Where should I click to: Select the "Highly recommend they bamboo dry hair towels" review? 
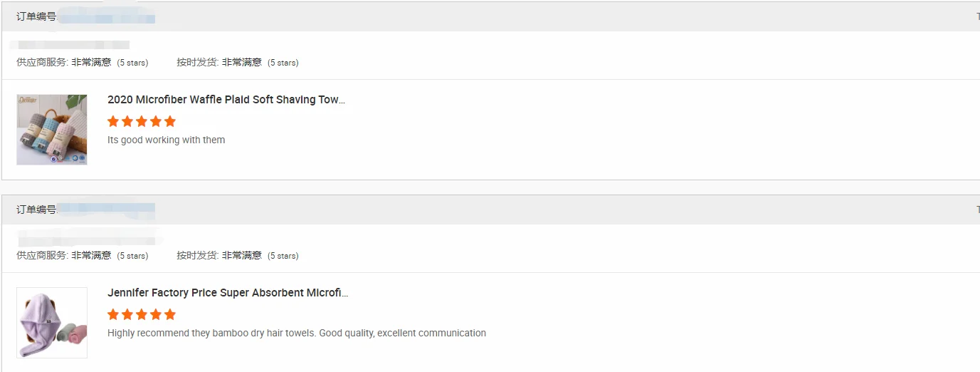pos(296,333)
